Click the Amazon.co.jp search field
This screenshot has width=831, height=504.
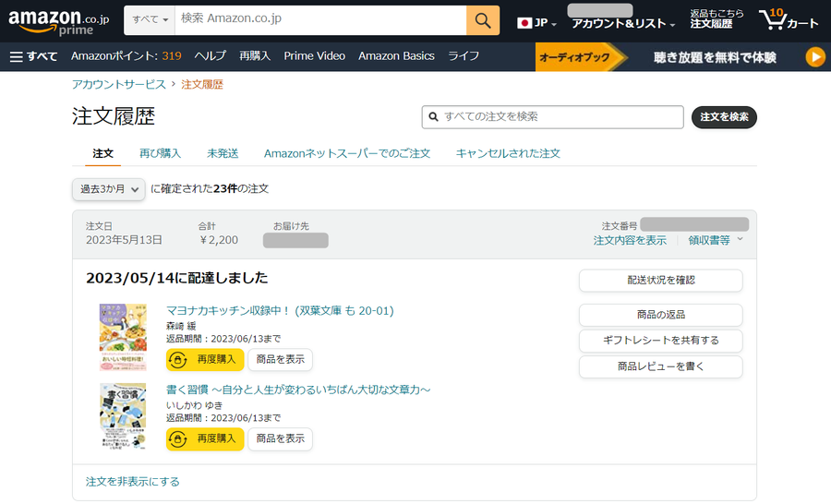tap(320, 20)
